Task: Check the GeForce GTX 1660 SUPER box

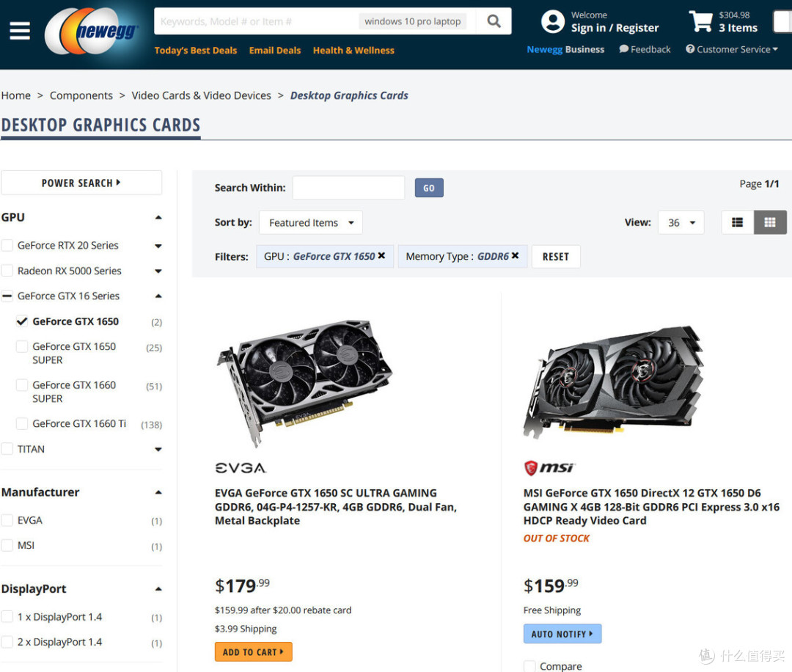Action: [22, 385]
